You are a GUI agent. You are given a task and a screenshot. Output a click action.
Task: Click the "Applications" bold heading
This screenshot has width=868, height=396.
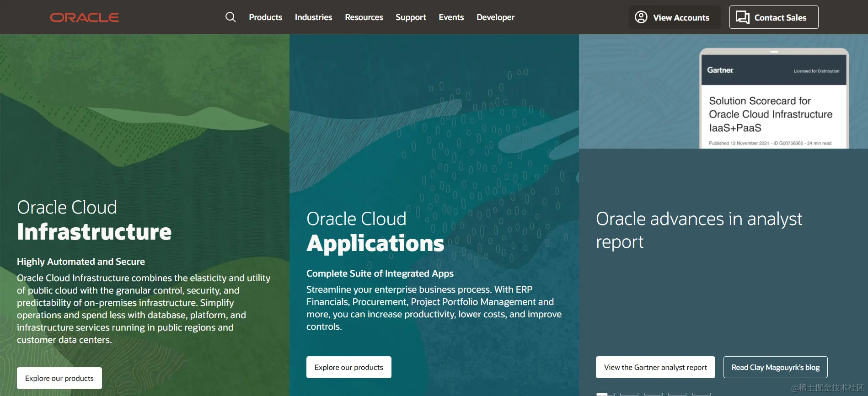coord(375,243)
